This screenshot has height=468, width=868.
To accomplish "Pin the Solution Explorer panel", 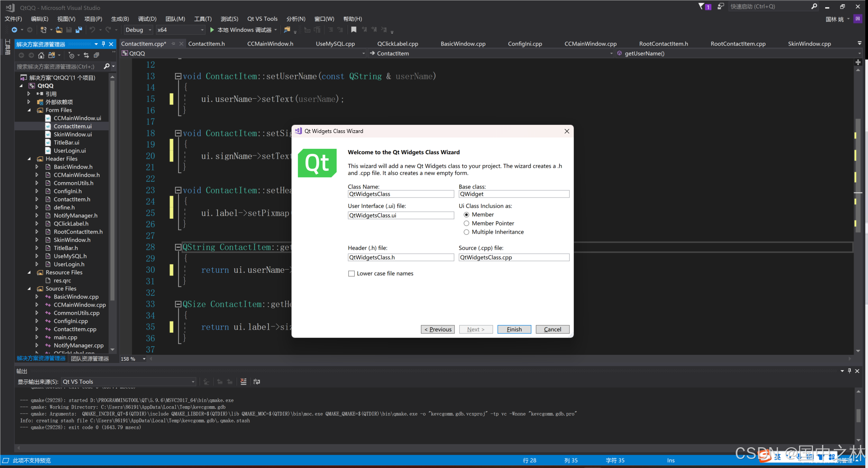I will coord(104,44).
